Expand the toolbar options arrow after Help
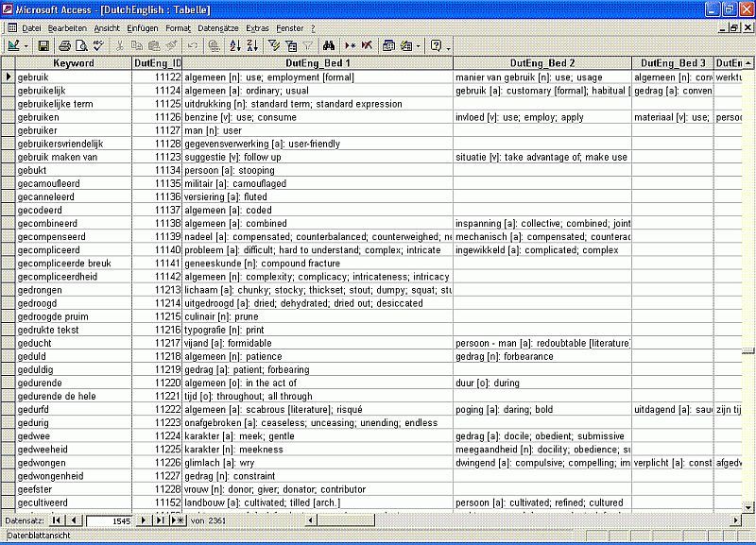The image size is (756, 545). tap(449, 45)
